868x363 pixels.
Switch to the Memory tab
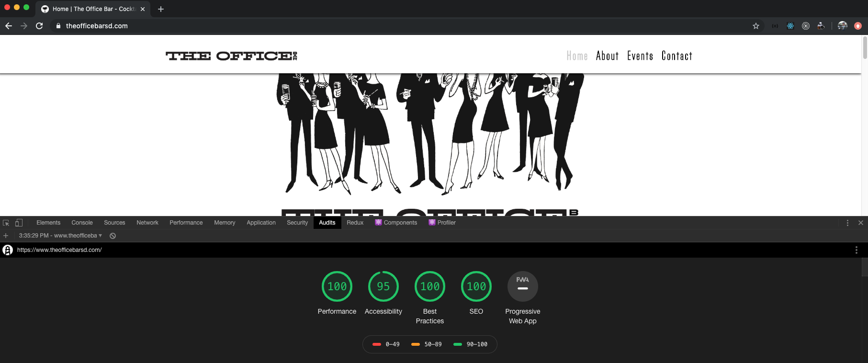(x=225, y=223)
